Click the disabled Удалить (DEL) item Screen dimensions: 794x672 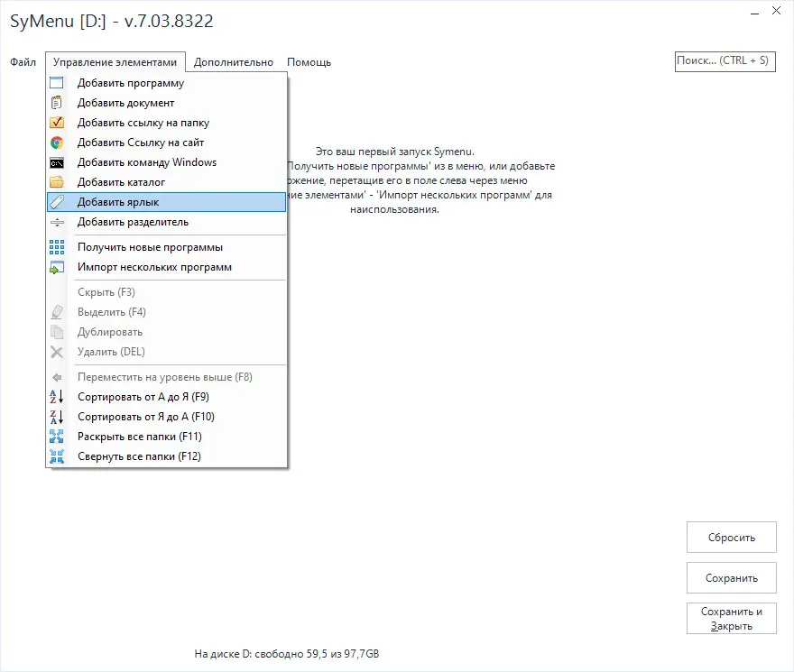point(167,352)
